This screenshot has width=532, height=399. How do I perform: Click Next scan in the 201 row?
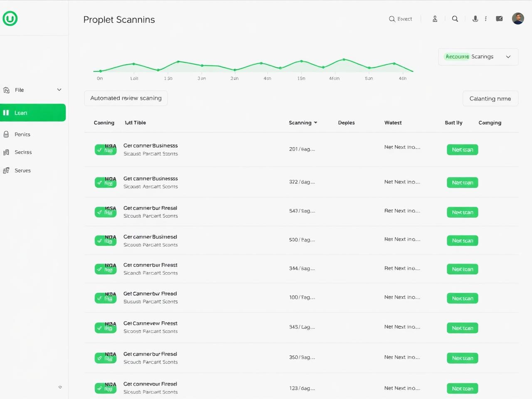click(463, 150)
